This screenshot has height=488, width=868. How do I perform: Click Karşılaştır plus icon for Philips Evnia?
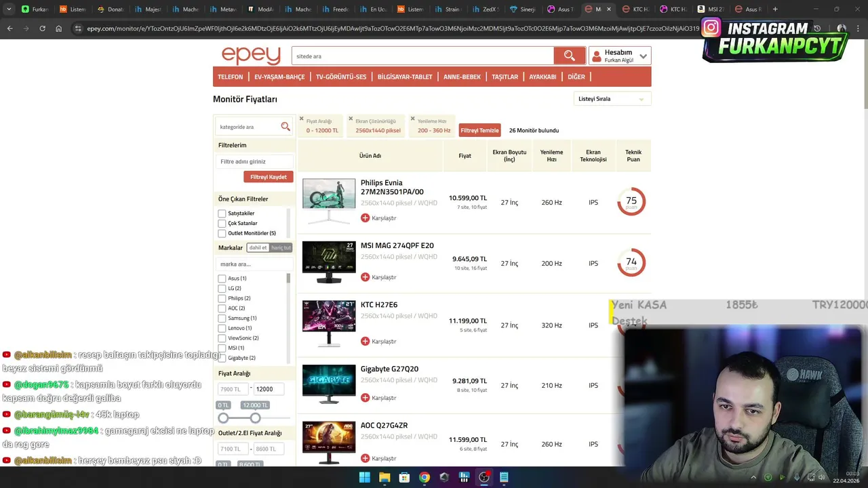tap(365, 218)
